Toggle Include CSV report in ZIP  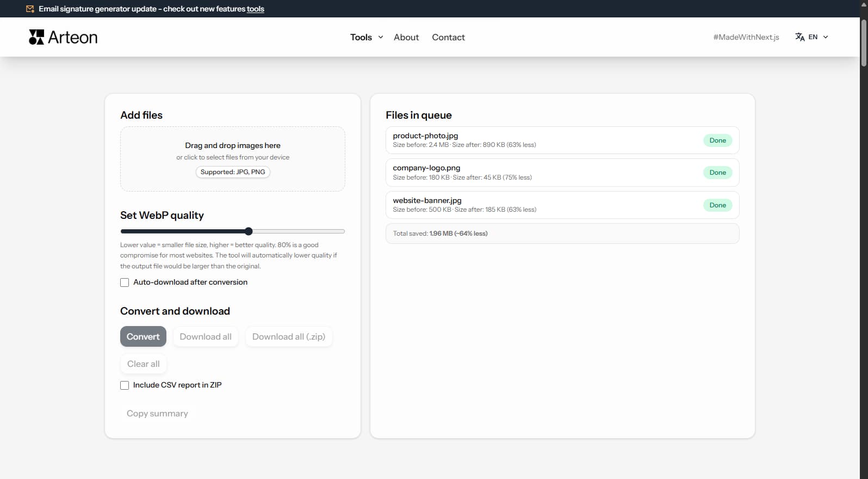coord(125,385)
